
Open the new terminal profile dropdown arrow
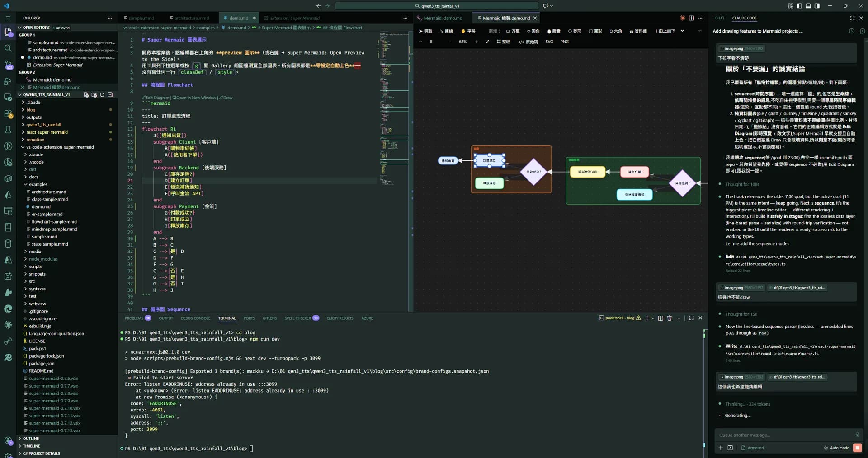tap(653, 318)
